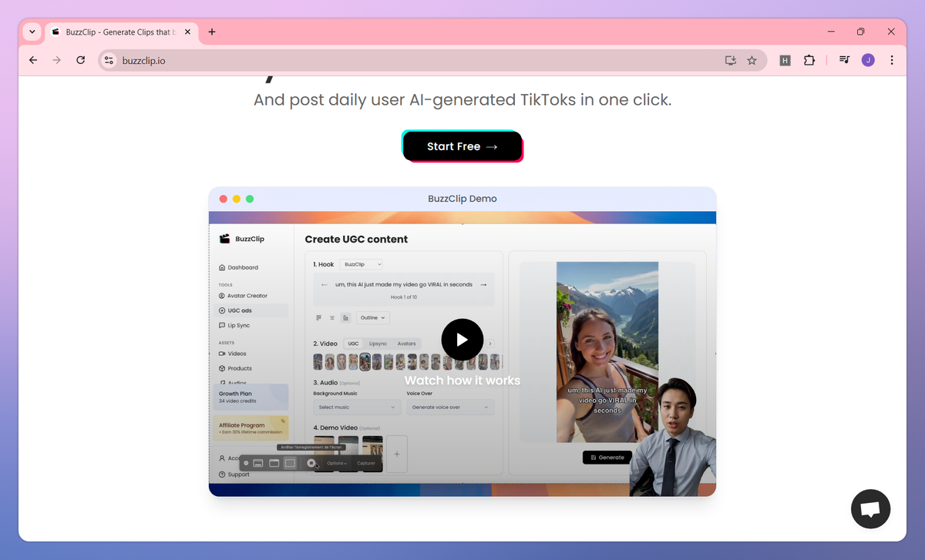Screen dimensions: 925x560
Task: Open the Outline style dropdown
Action: [x=373, y=317]
